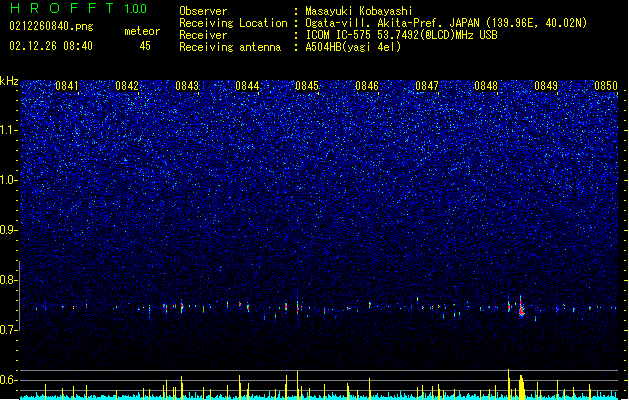
Task: Click the 0.6 kHz axis label
Action: pos(9,380)
